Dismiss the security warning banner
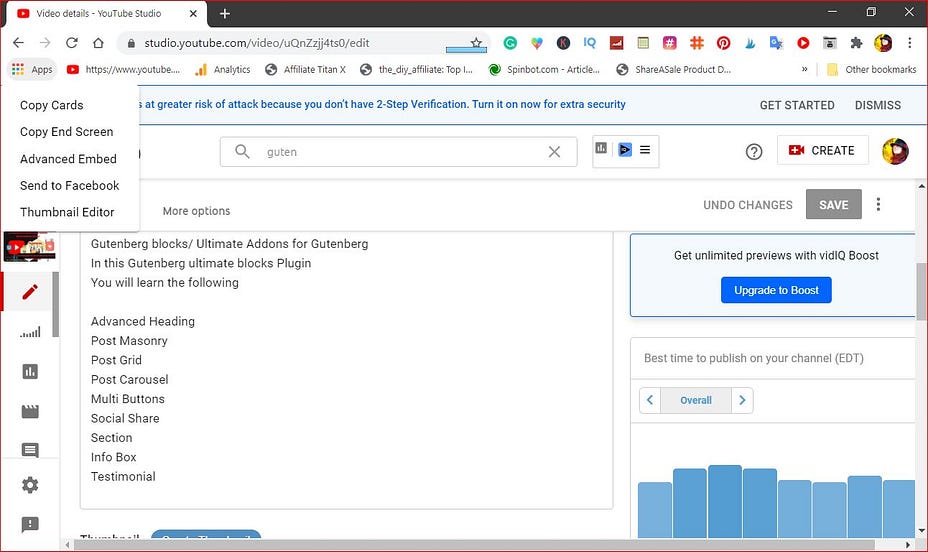Viewport: 928px width, 552px height. pyautogui.click(x=878, y=105)
